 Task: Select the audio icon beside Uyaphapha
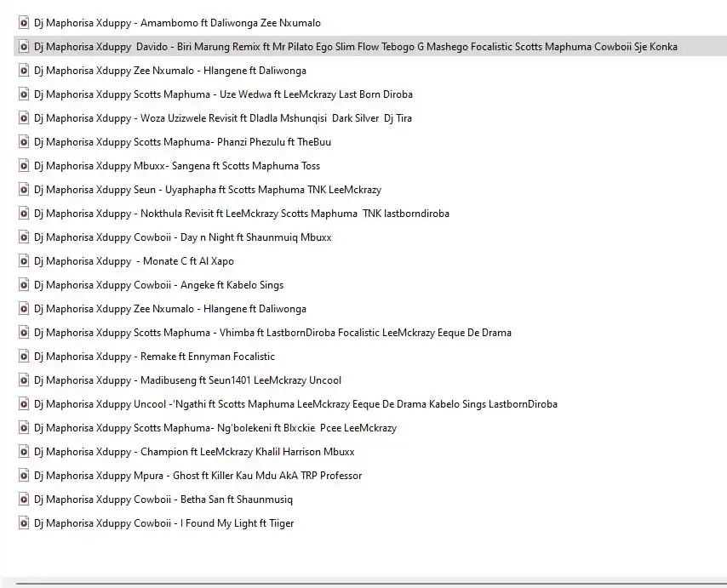(24, 190)
